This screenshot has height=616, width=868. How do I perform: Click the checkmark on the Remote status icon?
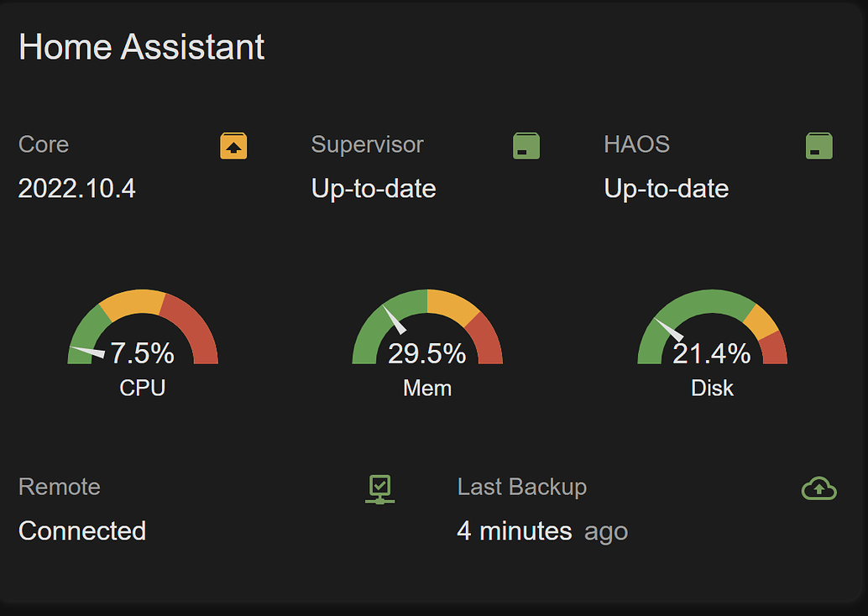pyautogui.click(x=379, y=485)
